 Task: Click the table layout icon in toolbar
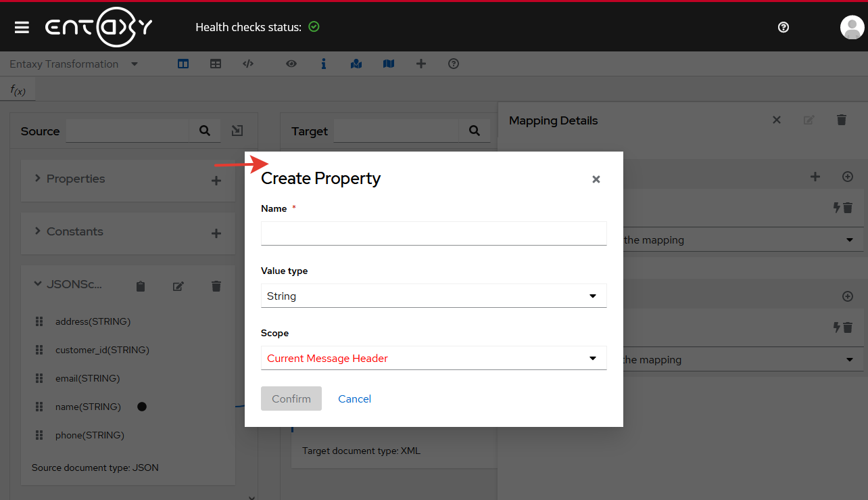[x=216, y=64]
